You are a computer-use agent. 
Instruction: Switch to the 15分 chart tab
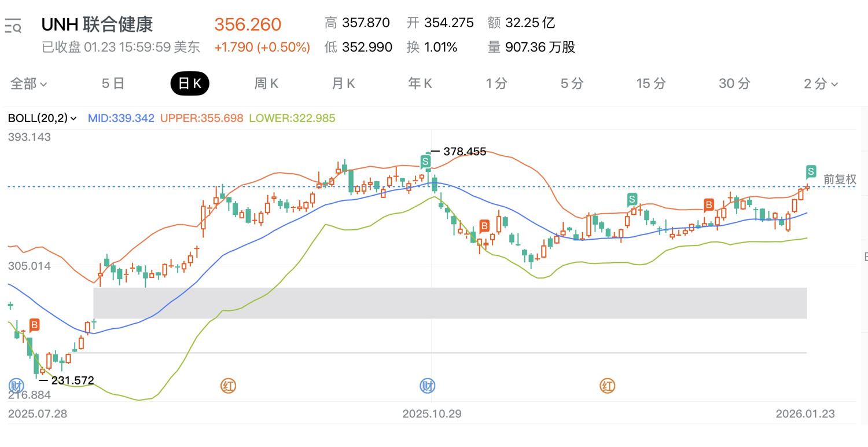tap(651, 84)
